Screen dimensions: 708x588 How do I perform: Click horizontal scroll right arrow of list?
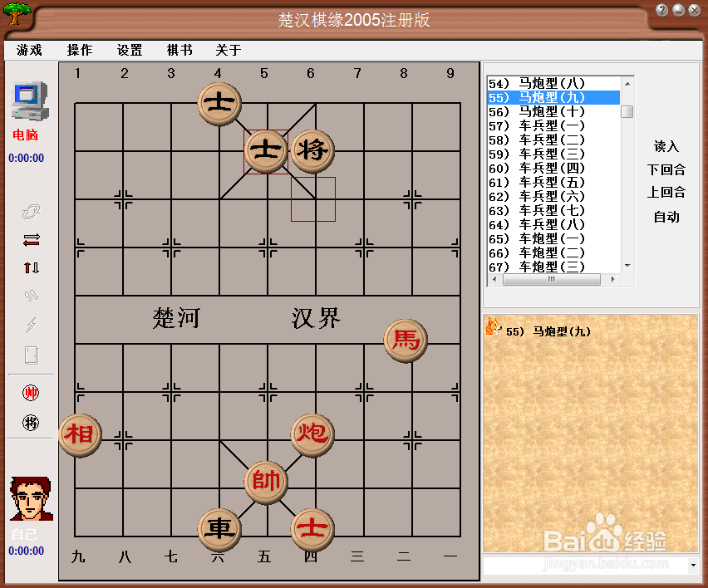612,279
